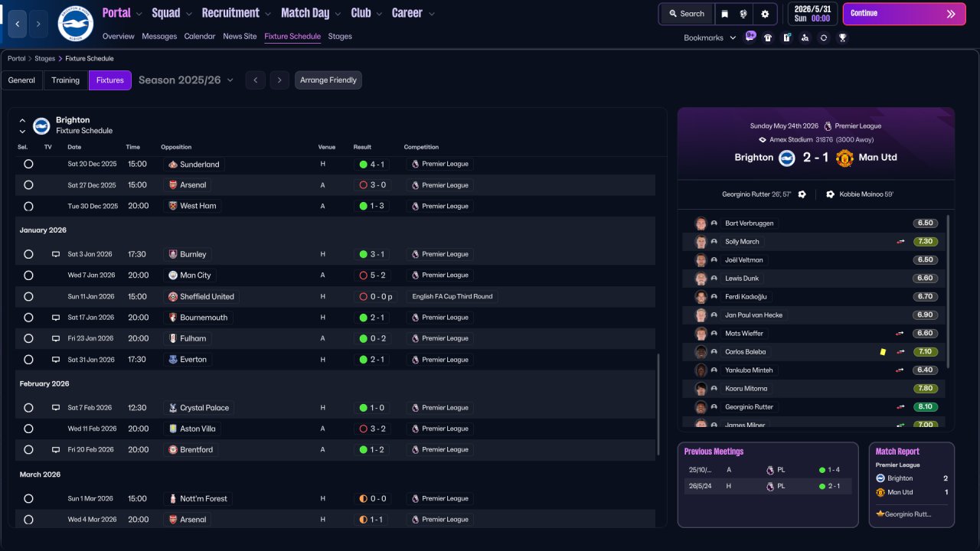This screenshot has height=551, width=980.
Task: Open the English FA Cup Third Round competition
Action: (x=452, y=296)
